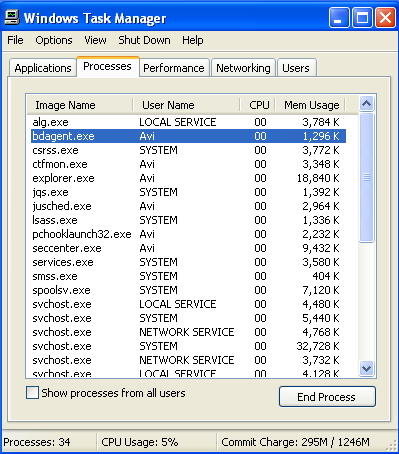Screen dimensions: 399x454
Task: Select svchost.exe using 4,480 K memory
Action: (x=188, y=304)
